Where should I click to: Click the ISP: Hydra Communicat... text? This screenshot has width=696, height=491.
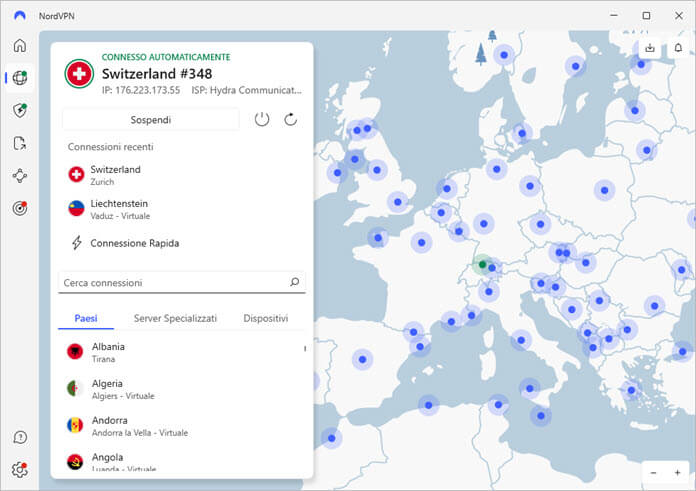coord(246,90)
